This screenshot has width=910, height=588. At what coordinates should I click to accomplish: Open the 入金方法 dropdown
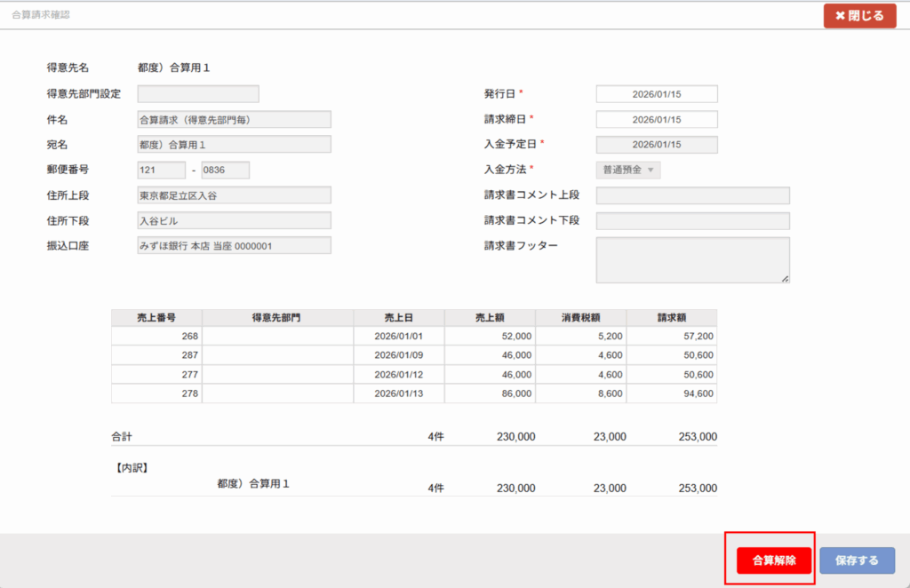pos(627,170)
